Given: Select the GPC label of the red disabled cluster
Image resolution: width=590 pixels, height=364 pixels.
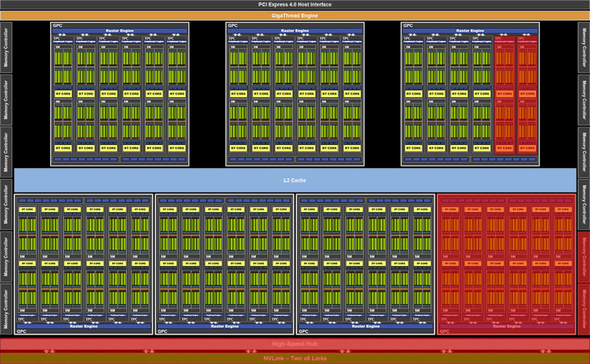Looking at the screenshot, I should (x=444, y=331).
